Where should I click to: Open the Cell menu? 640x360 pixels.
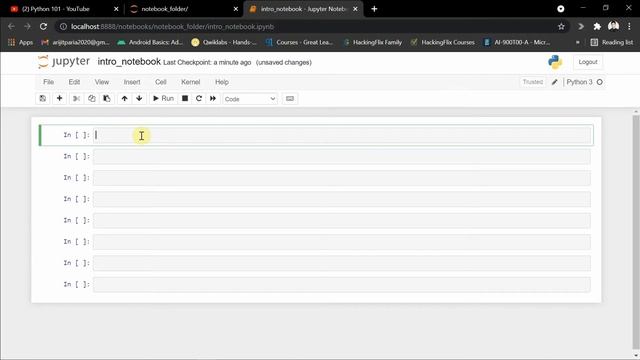coord(161,82)
